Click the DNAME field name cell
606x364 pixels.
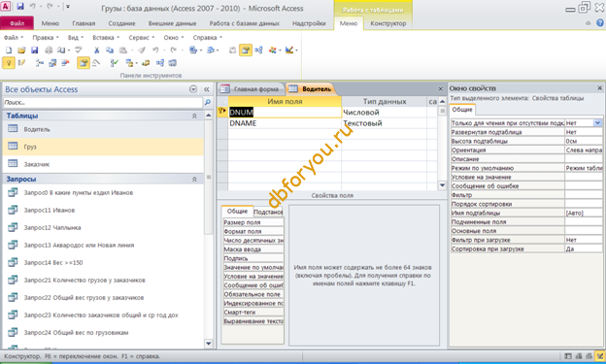285,123
